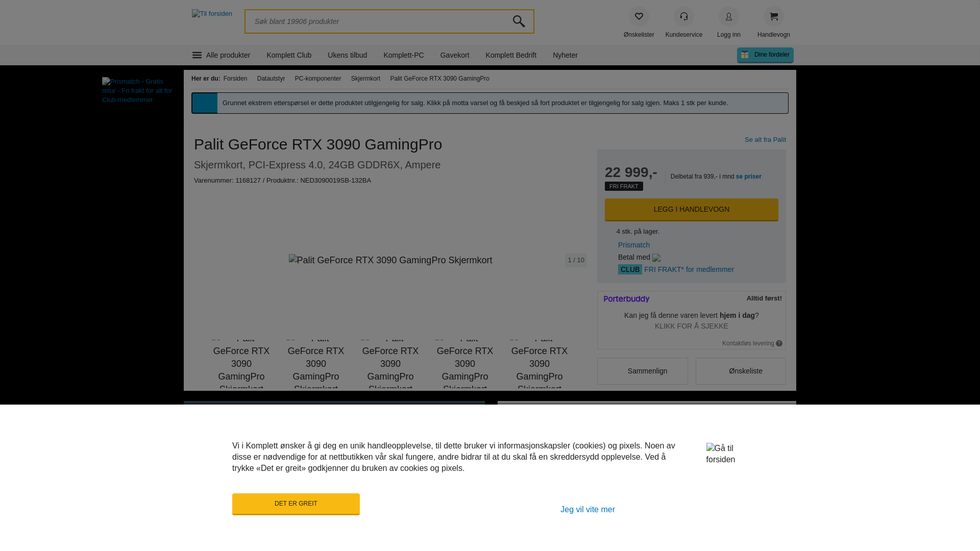Click Kontaktløs levering help icon
The image size is (980, 551).
[779, 343]
